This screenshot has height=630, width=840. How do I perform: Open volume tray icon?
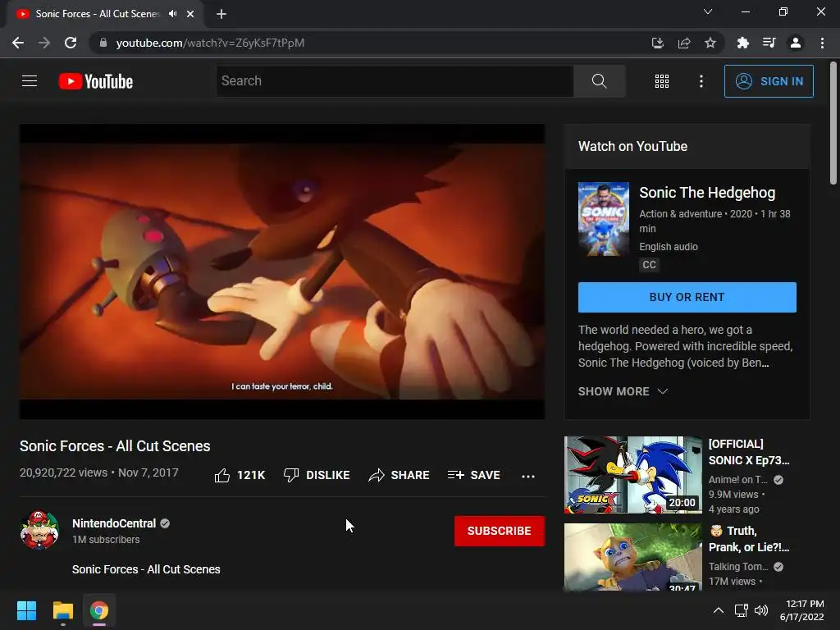click(760, 610)
